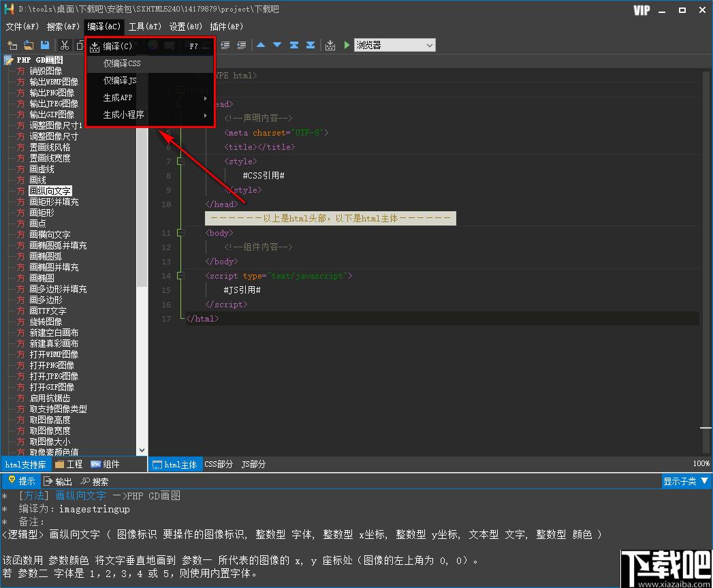Choose 仅编译CSS menu entry
Image resolution: width=713 pixels, height=588 pixels.
[150, 63]
